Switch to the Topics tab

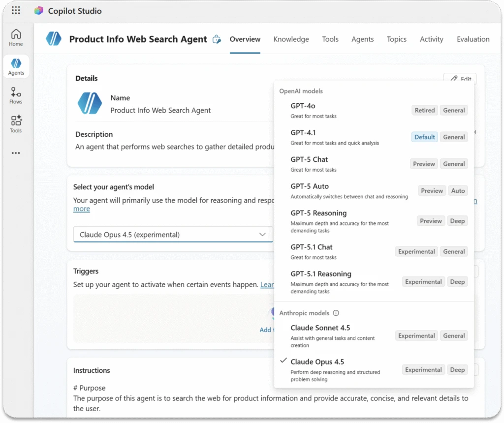[x=397, y=39]
